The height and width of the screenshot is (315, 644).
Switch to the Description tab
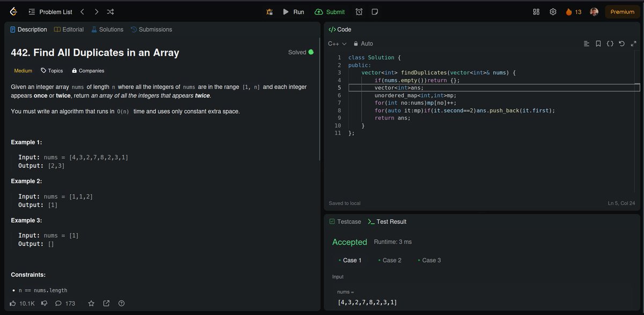(28, 30)
